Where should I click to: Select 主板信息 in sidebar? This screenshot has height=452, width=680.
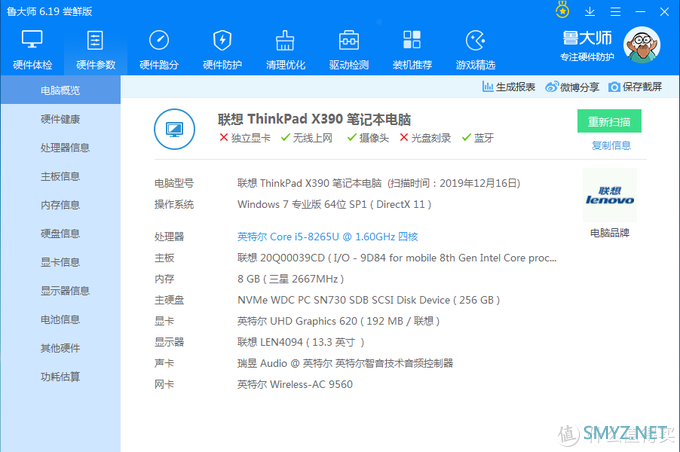click(x=60, y=177)
